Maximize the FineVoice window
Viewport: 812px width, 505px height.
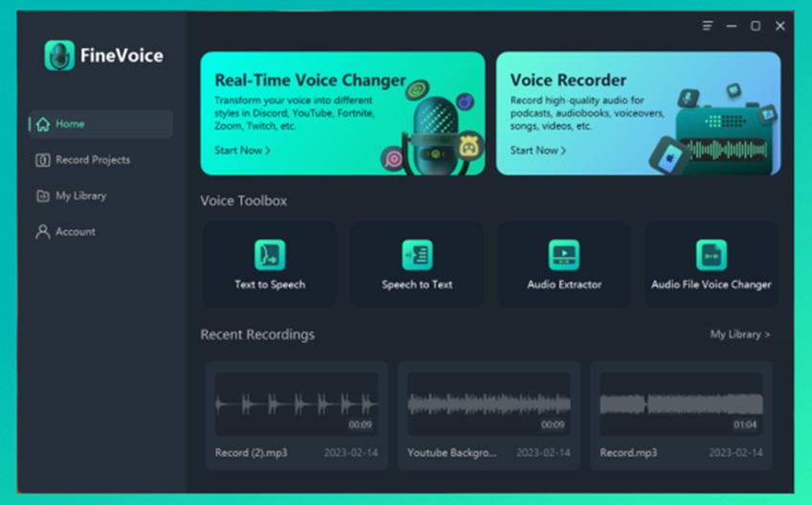tap(756, 26)
